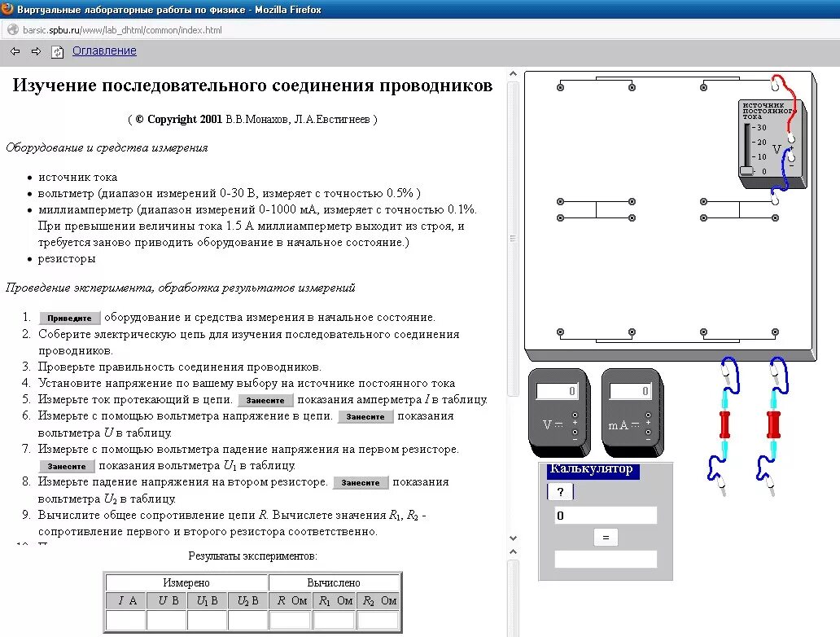Click the Firefox logo in title bar

7,9
